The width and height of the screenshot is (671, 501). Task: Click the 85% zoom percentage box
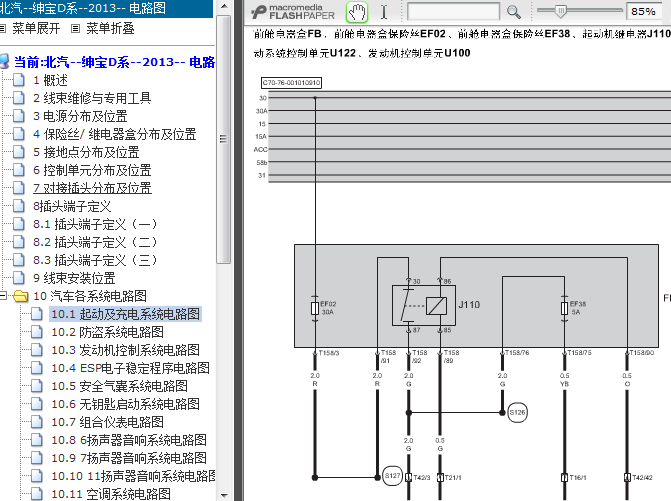(x=643, y=12)
